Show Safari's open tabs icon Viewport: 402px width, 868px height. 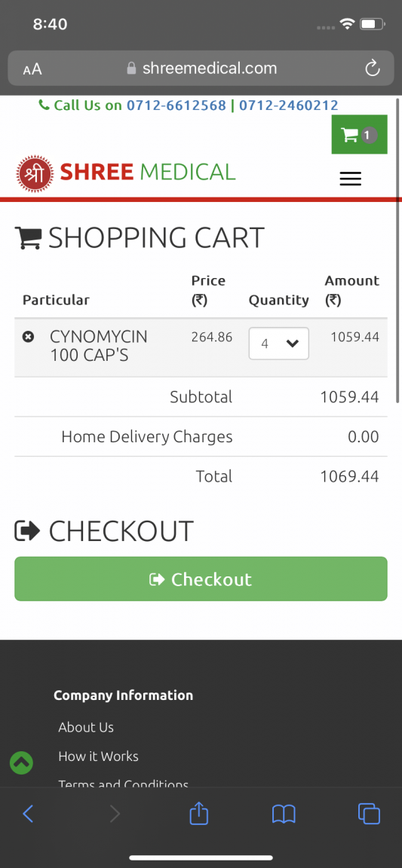click(x=370, y=813)
